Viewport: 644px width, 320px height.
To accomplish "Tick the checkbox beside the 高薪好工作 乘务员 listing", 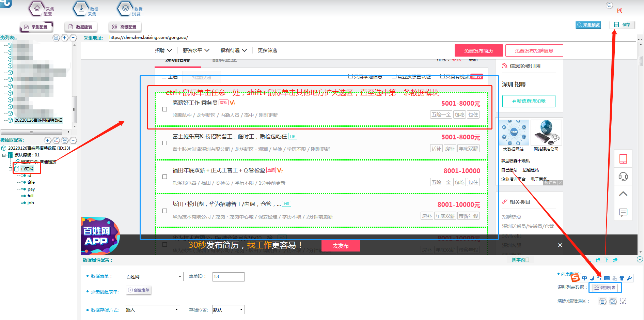I will [x=164, y=109].
